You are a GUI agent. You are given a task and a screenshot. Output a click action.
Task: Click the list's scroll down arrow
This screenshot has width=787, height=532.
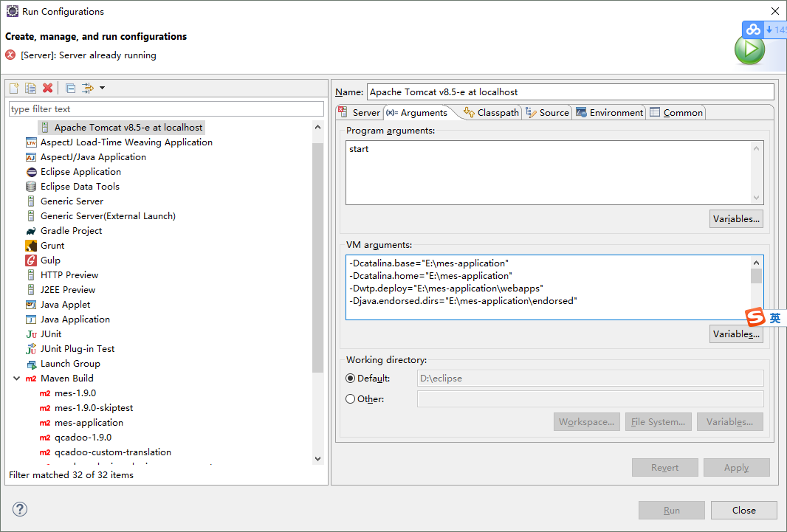point(317,458)
